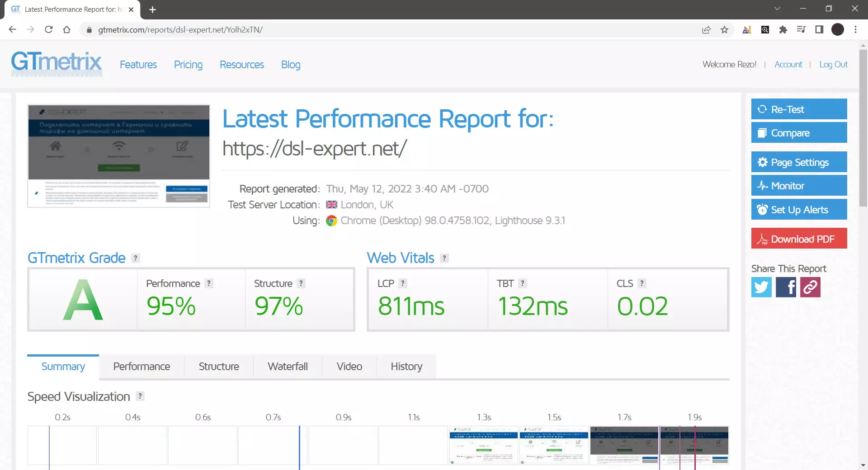Open help for Speed Visualization
Screen dimensions: 868x470
coord(140,396)
